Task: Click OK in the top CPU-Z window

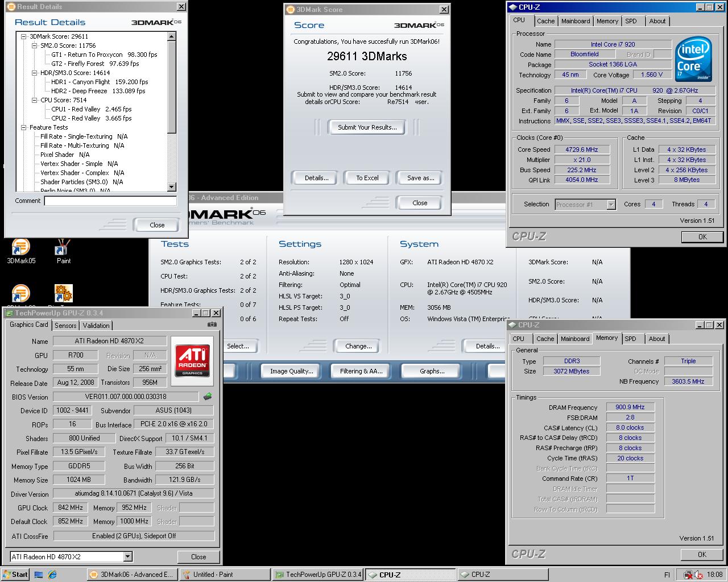Action: pyautogui.click(x=702, y=237)
